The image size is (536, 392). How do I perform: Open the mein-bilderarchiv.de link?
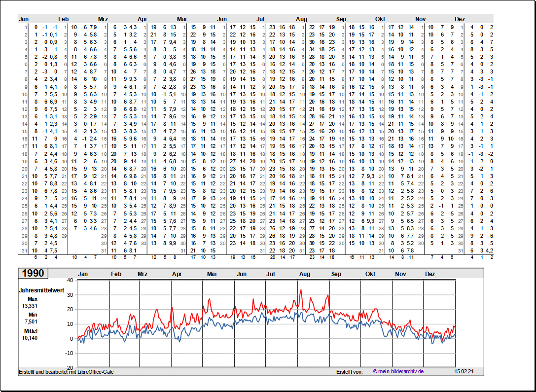[398, 371]
